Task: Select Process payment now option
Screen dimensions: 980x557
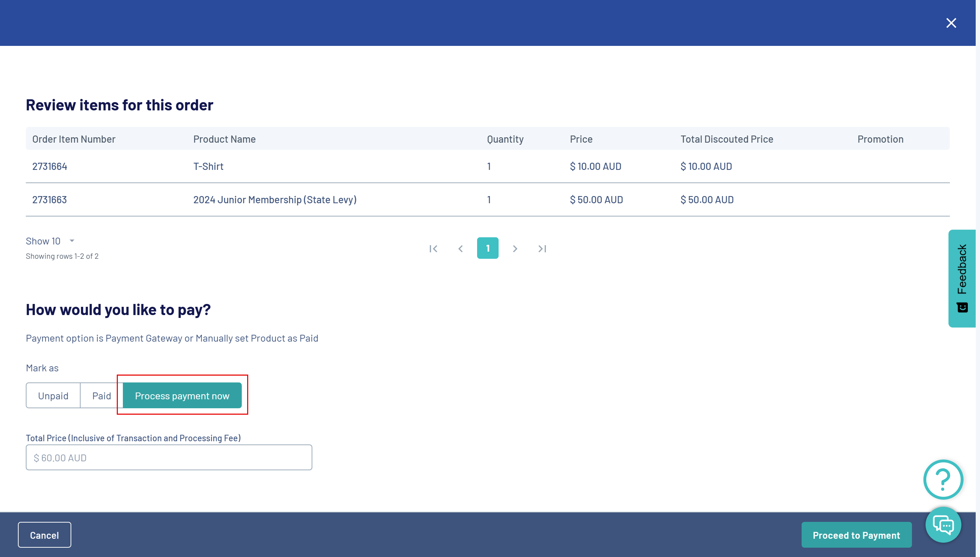Action: 182,396
